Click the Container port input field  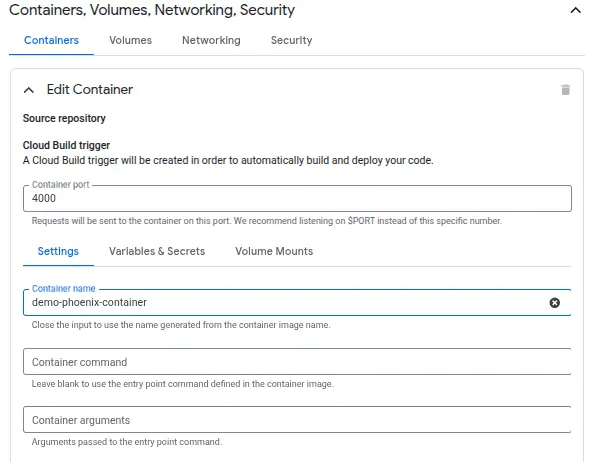(297, 198)
